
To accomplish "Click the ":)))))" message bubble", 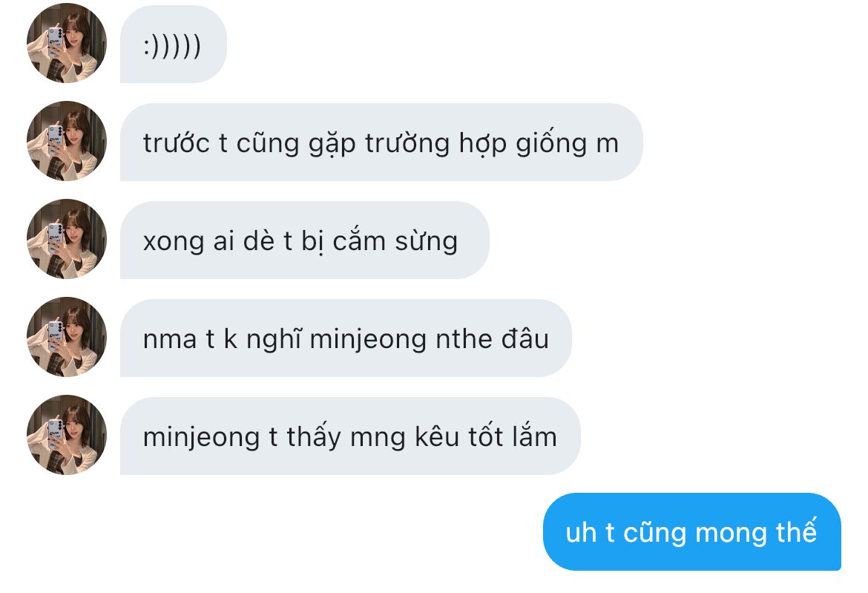I will click(174, 45).
